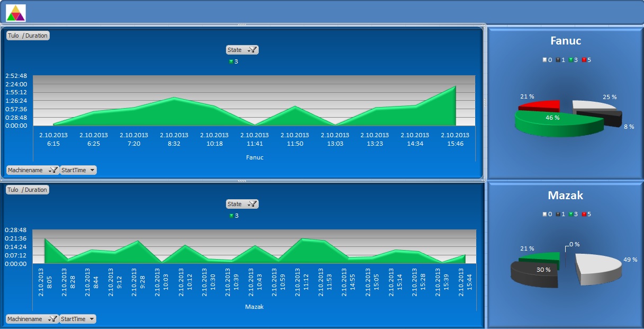Viewport: 644px width, 329px height.
Task: Click the Mazak pie chart title
Action: pyautogui.click(x=565, y=195)
